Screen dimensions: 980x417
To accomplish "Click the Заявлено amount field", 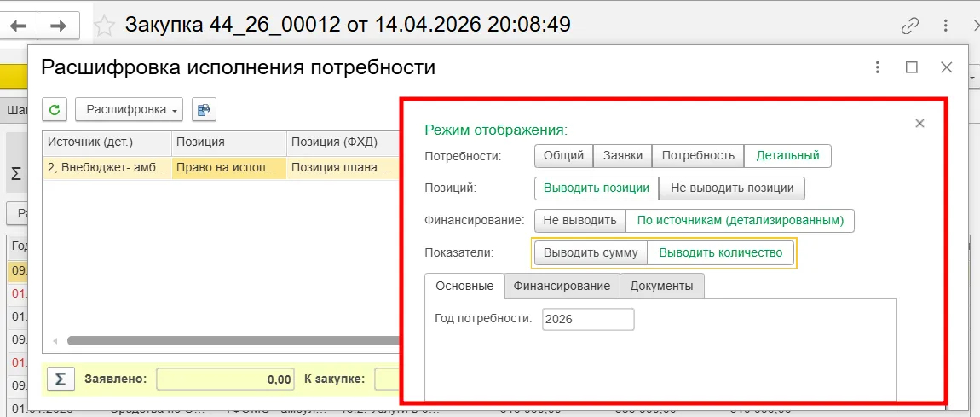I will 225,379.
